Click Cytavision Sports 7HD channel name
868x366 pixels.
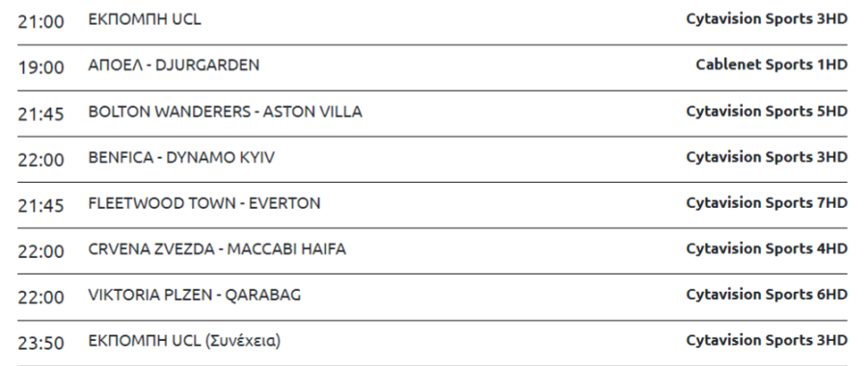[x=767, y=203]
